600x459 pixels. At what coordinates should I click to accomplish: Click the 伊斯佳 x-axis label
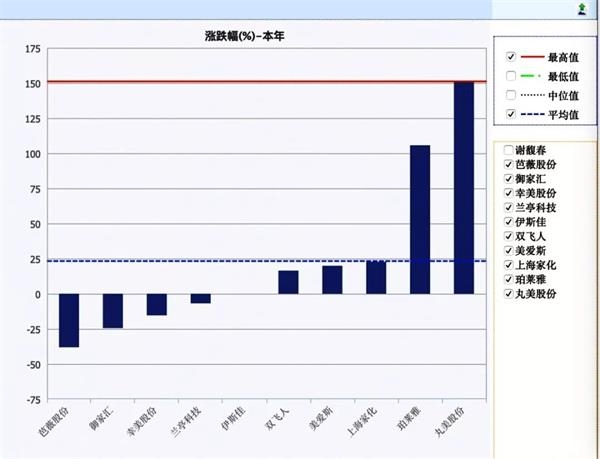click(x=233, y=418)
